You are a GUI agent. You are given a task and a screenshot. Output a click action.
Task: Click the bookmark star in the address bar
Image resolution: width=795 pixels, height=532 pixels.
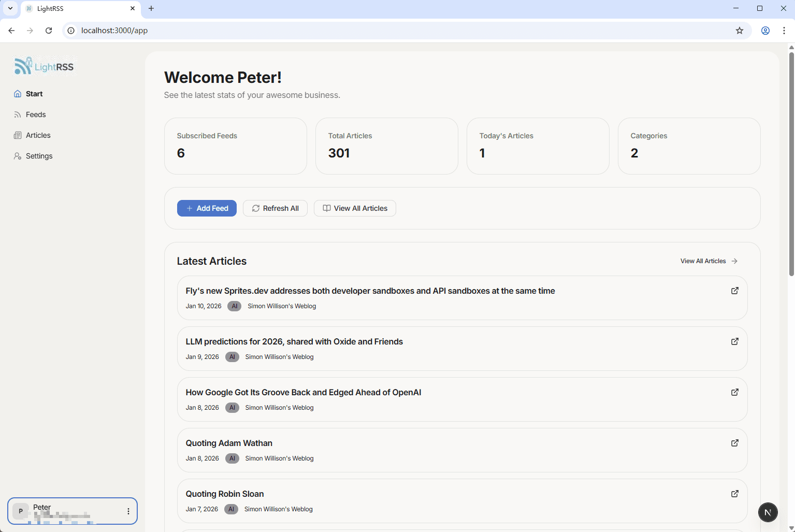point(739,31)
